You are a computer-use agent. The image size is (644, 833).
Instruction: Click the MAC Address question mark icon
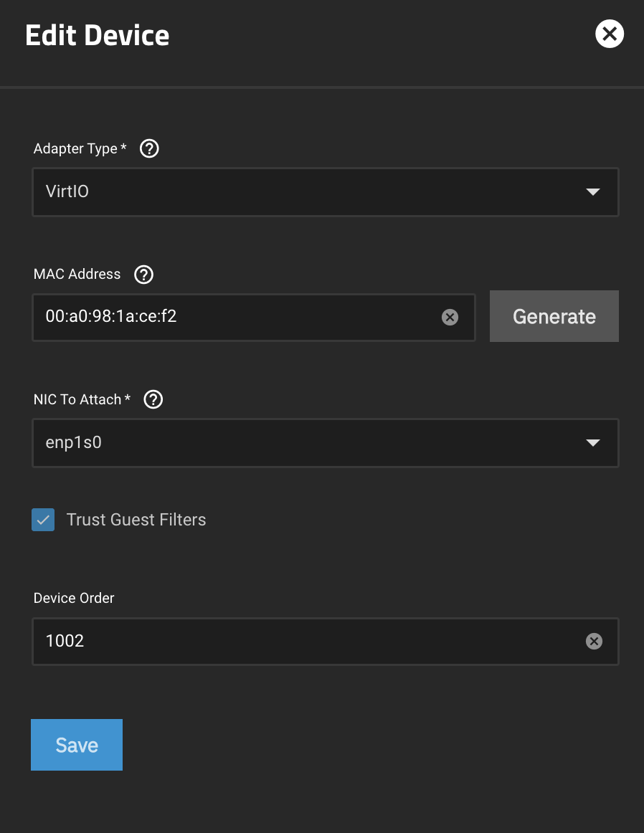click(143, 275)
